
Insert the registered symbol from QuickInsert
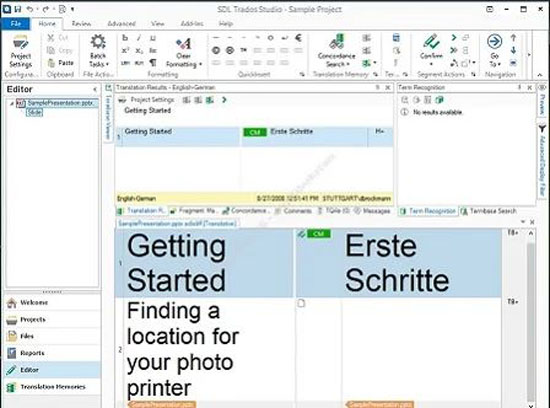point(230,51)
